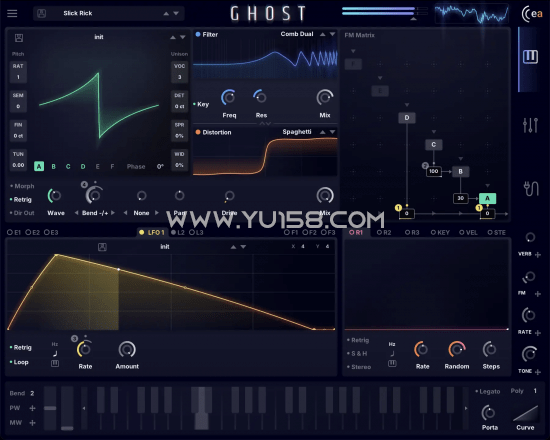Switch to next distortion type arrow

tap(332, 132)
